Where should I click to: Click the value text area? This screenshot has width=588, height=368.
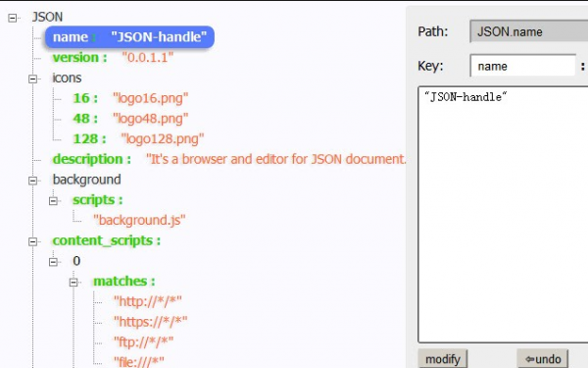point(504,214)
